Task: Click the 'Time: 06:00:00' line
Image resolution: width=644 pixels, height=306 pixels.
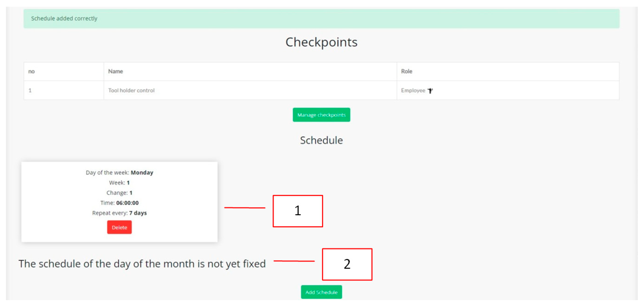Action: [x=119, y=203]
